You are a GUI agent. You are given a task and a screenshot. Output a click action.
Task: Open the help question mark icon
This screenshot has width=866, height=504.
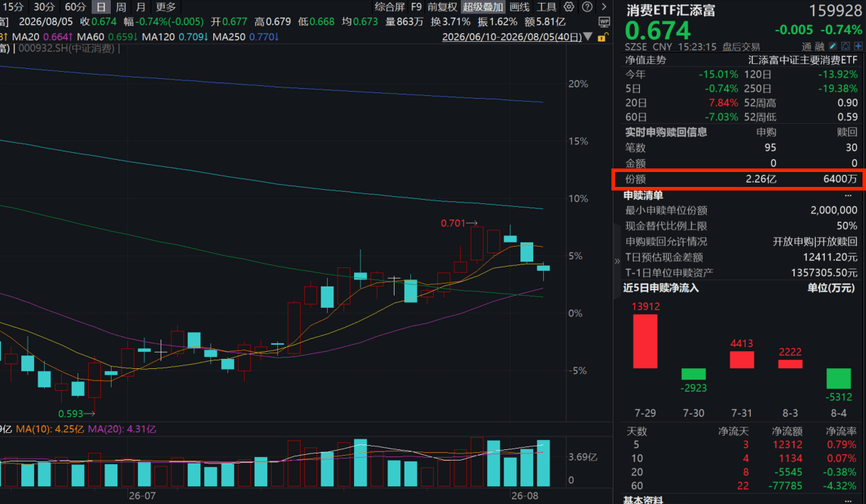pyautogui.click(x=587, y=7)
